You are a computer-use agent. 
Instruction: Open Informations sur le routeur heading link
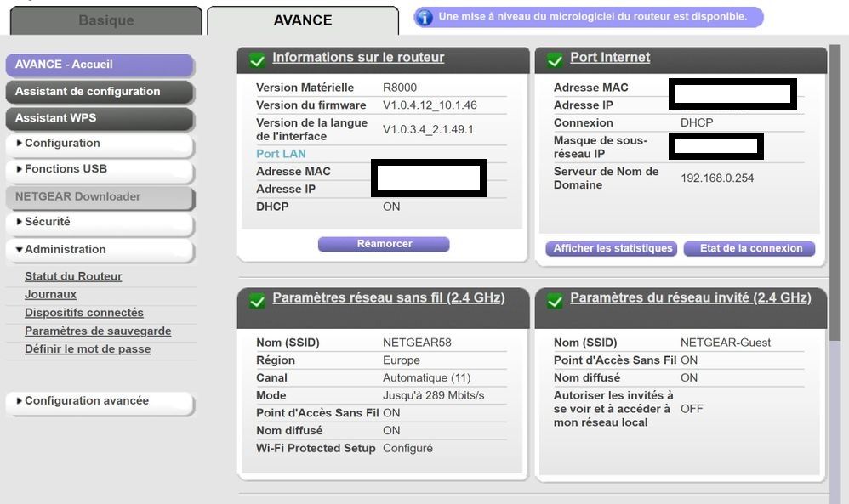tap(358, 57)
